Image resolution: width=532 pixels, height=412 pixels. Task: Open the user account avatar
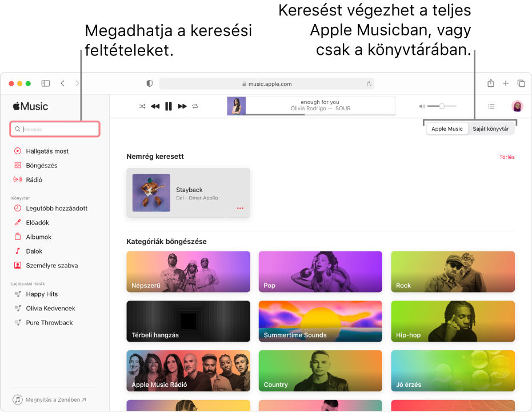pos(517,106)
